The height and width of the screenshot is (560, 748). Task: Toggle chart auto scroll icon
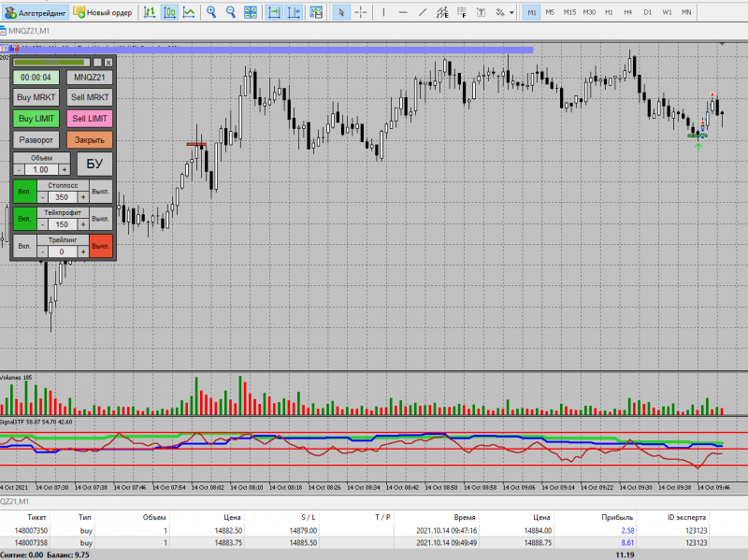274,12
